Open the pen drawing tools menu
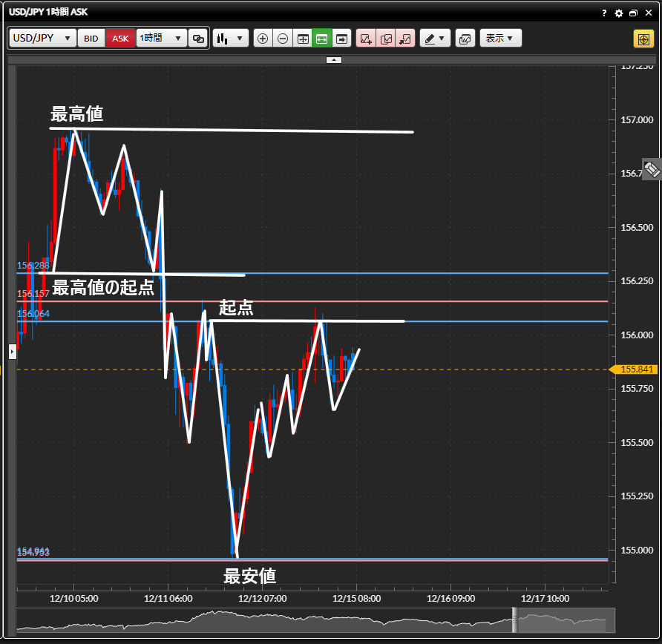This screenshot has height=644, width=662. (435, 39)
